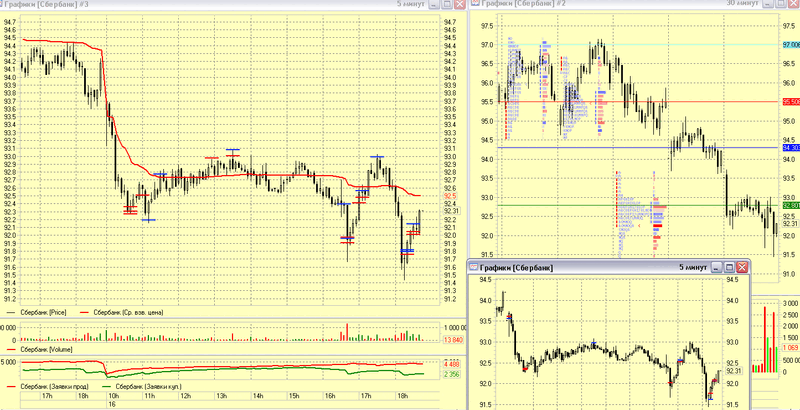Click the Сбербанк #2 chart window icon

(475, 3)
